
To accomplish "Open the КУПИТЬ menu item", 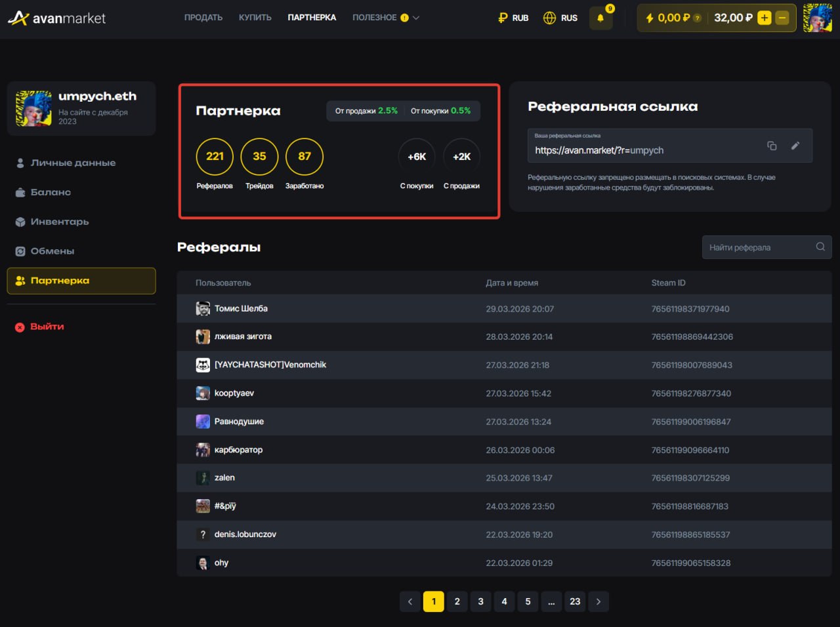I will click(x=255, y=18).
